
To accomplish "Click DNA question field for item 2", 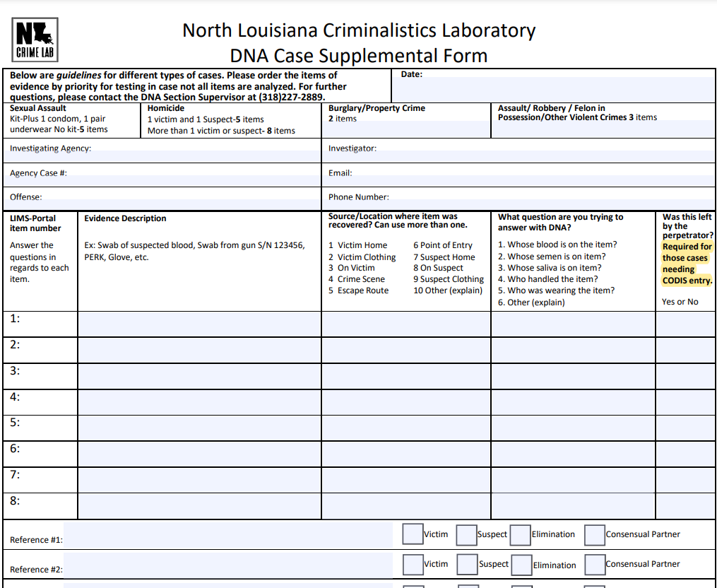I will pyautogui.click(x=574, y=351).
